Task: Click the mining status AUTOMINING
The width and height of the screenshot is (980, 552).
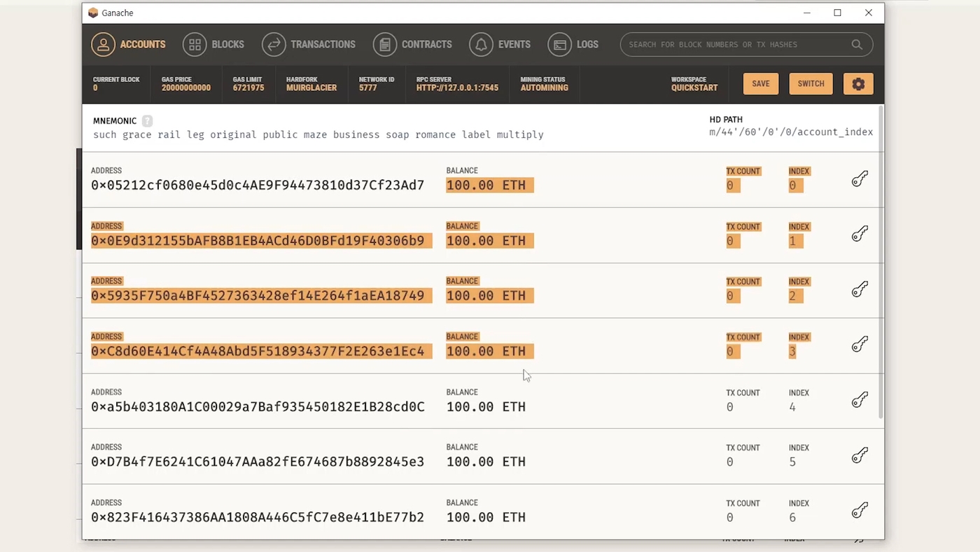Action: [545, 88]
